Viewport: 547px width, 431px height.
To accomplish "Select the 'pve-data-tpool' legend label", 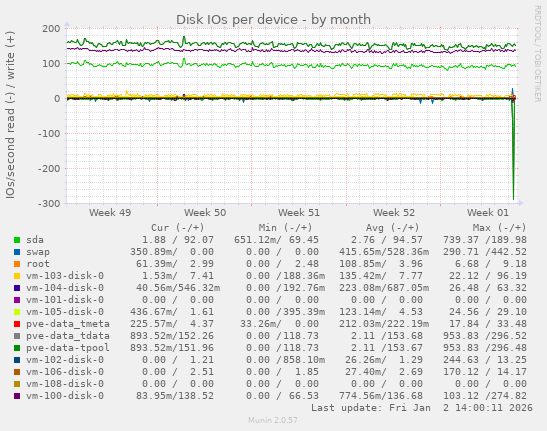I will 68,348.
